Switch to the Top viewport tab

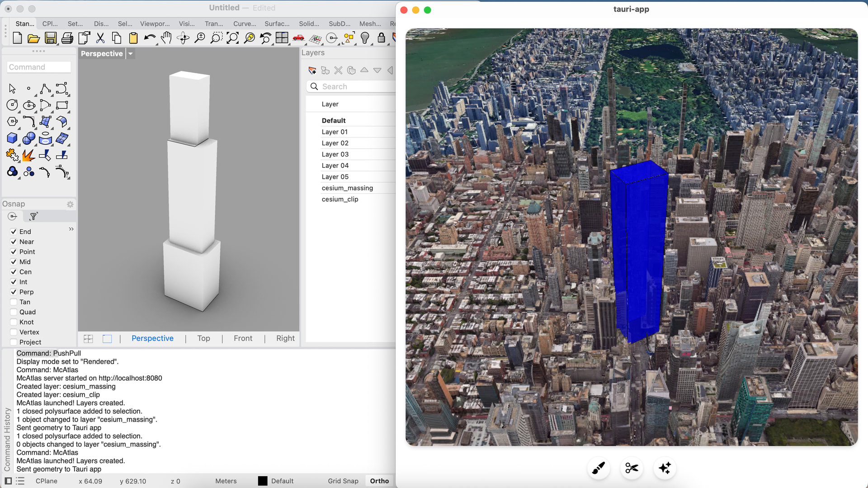[x=203, y=338]
